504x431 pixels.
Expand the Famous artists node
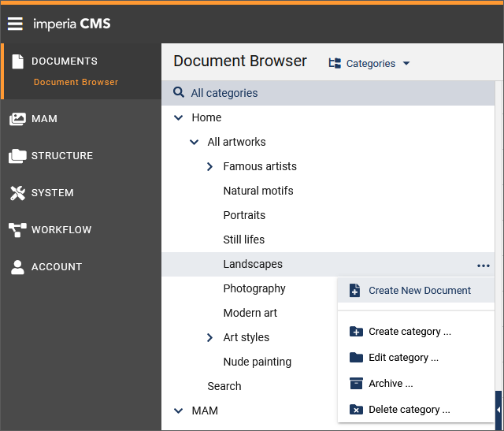click(210, 166)
